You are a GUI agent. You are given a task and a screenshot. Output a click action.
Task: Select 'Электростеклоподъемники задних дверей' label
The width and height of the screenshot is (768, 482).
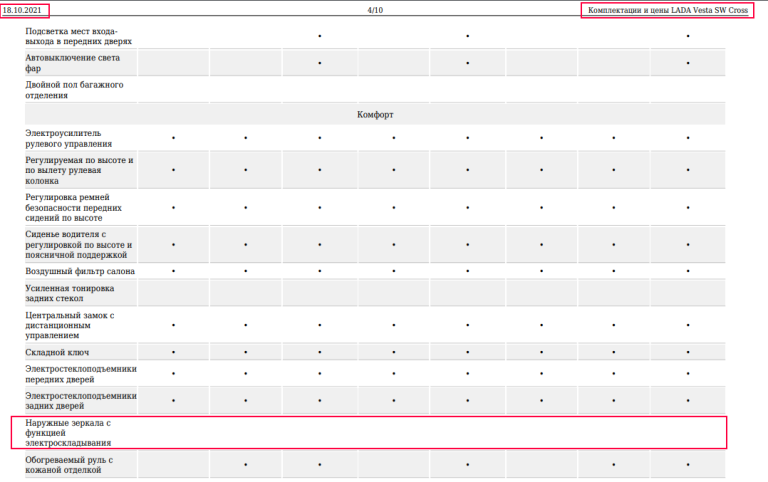[81, 401]
